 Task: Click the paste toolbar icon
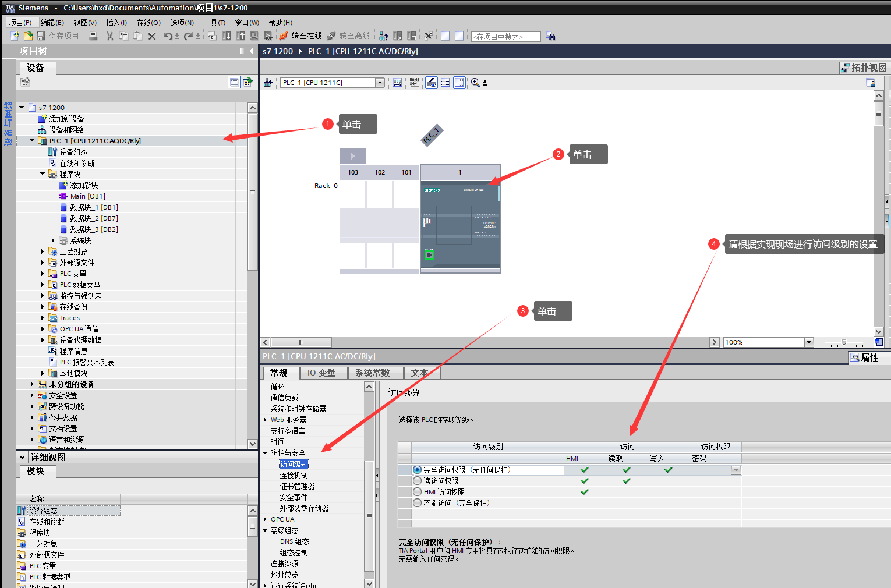coord(138,36)
